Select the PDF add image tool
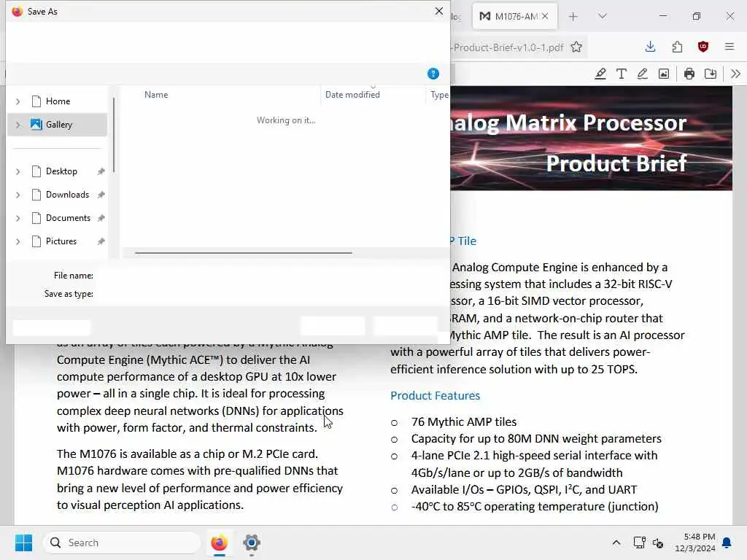Image resolution: width=747 pixels, height=560 pixels. 664,74
